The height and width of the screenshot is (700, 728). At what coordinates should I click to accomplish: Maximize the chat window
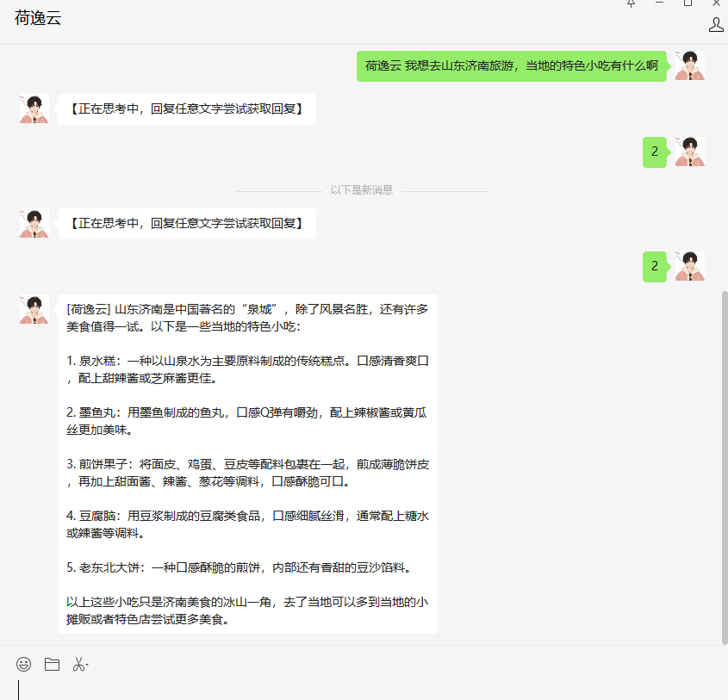tap(688, 4)
